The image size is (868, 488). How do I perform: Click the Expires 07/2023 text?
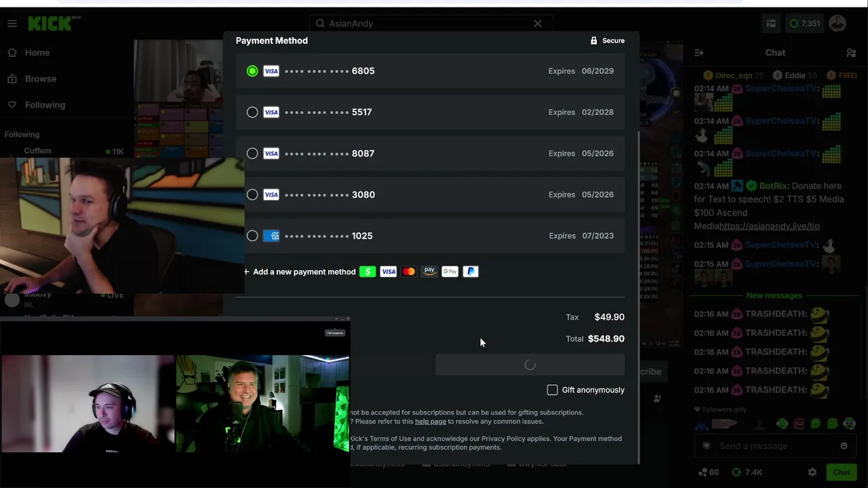[x=581, y=236]
